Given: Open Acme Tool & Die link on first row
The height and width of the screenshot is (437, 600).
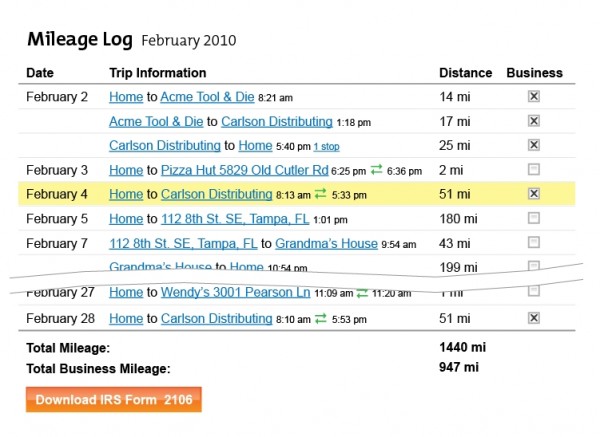Looking at the screenshot, I should (207, 97).
